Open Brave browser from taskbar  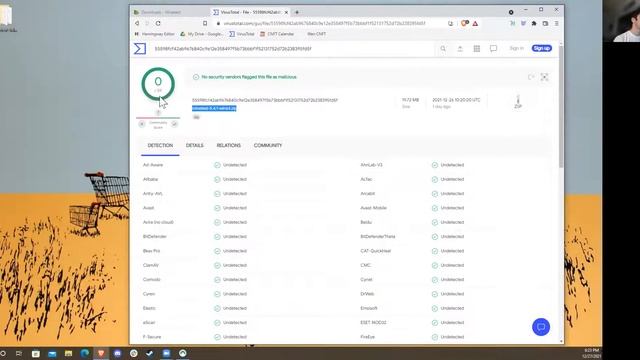101,353
